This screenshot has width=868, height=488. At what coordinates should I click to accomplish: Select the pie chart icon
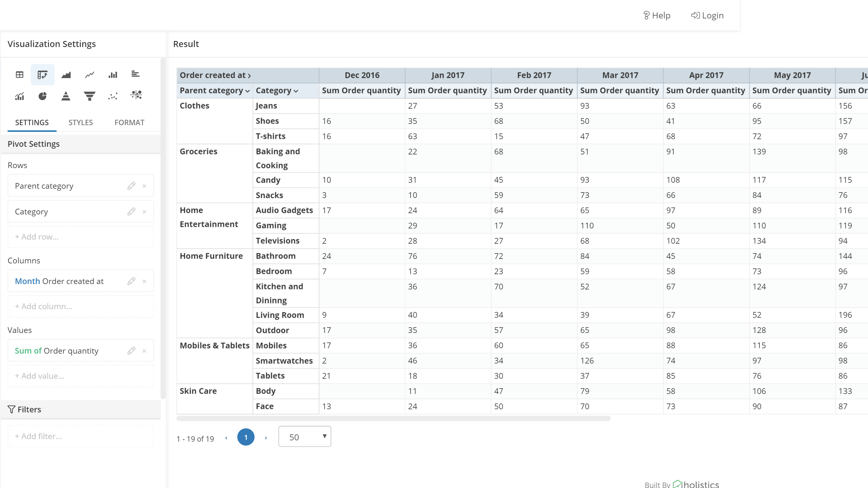[x=42, y=96]
